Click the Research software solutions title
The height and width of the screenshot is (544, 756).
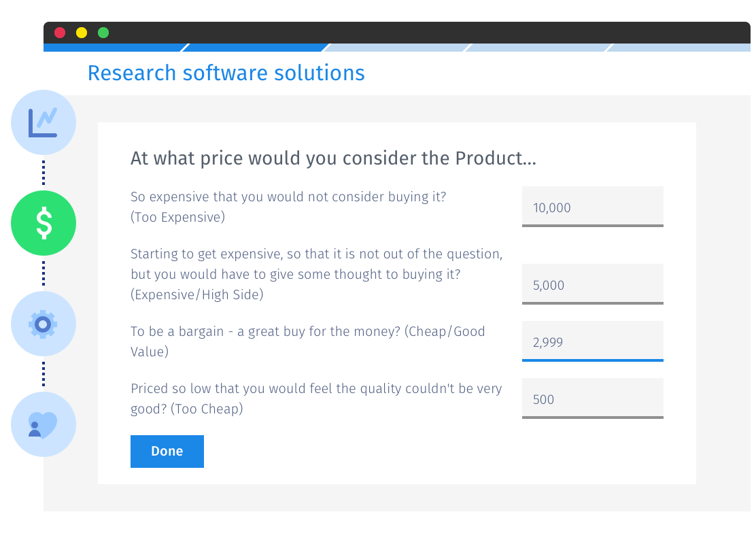[226, 73]
